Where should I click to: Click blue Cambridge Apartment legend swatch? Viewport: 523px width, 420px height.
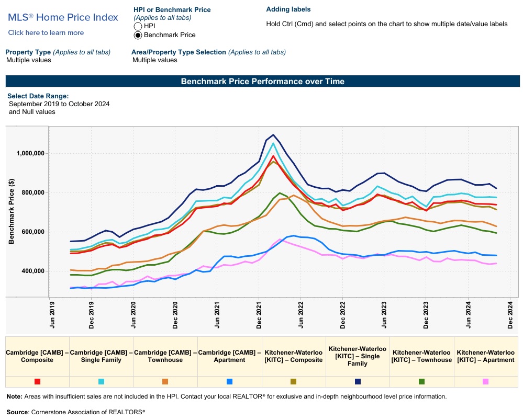click(229, 382)
